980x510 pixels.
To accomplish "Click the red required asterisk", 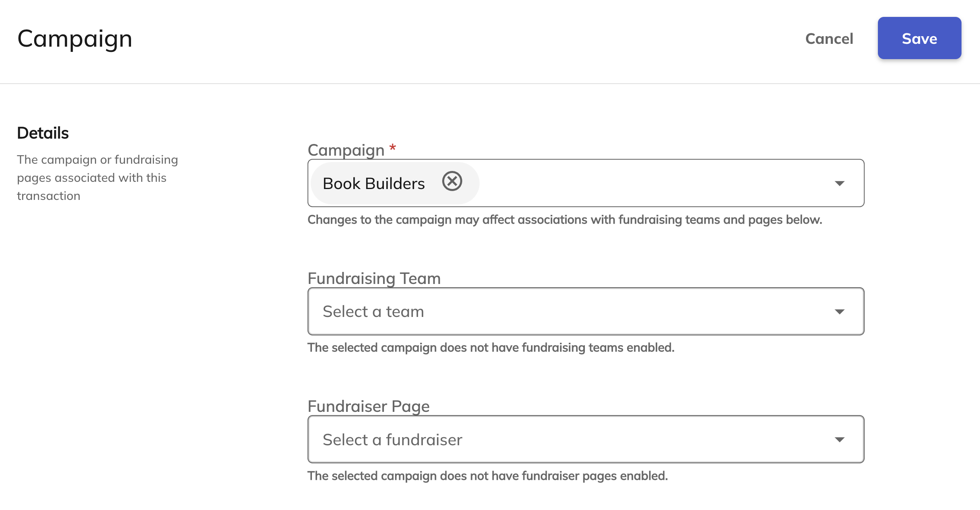I will click(x=393, y=148).
